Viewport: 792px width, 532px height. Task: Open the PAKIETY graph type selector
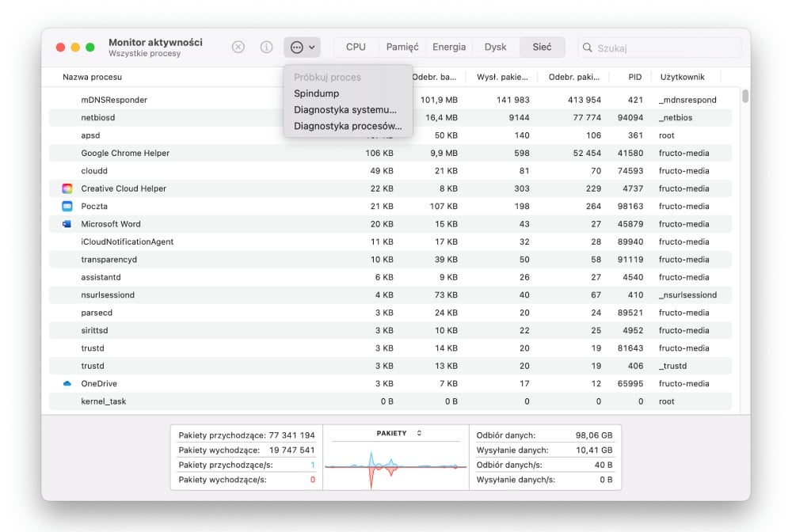[x=398, y=433]
